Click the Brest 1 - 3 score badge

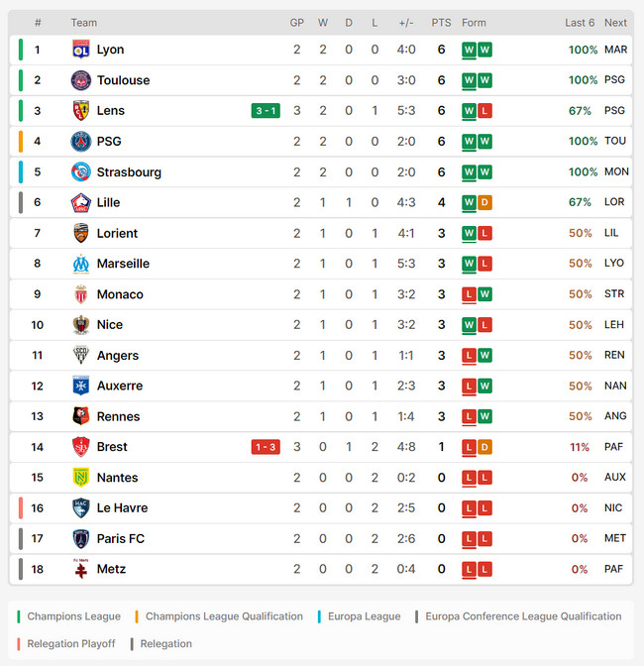click(x=266, y=447)
